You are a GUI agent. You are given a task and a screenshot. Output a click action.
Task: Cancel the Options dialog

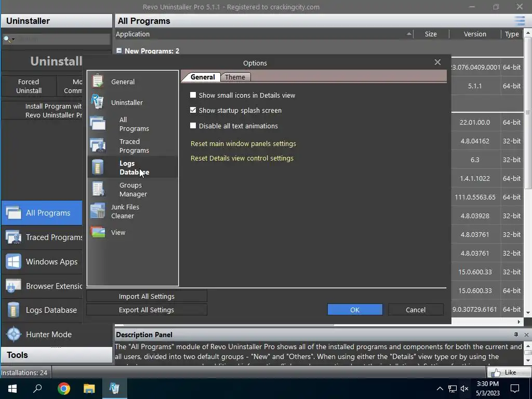[x=416, y=310]
